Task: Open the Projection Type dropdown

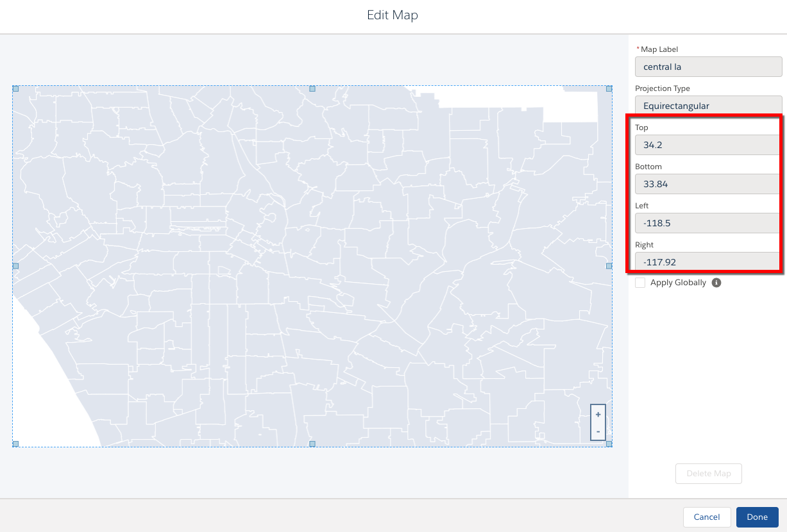Action: 708,106
